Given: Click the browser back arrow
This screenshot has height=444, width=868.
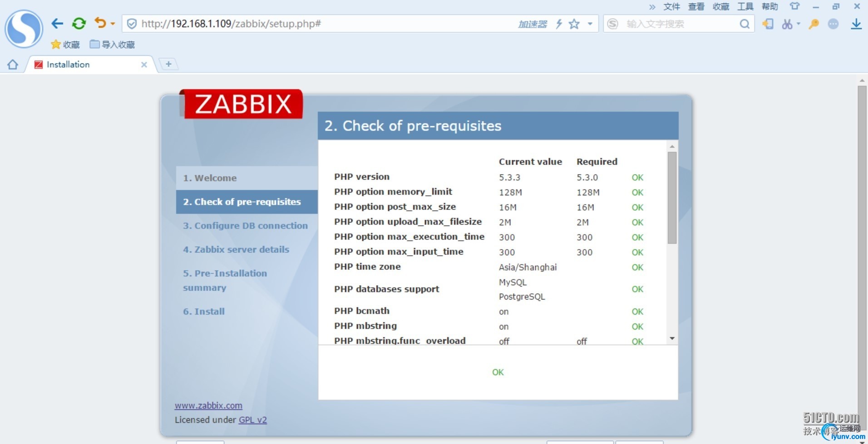Looking at the screenshot, I should coord(57,24).
